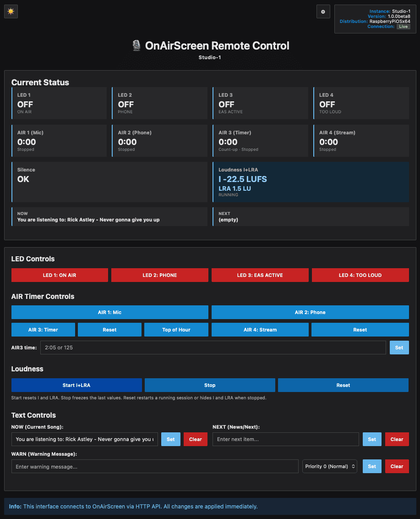420x519 pixels.
Task: Reset the AIR 4 Stream timer
Action: click(360, 330)
